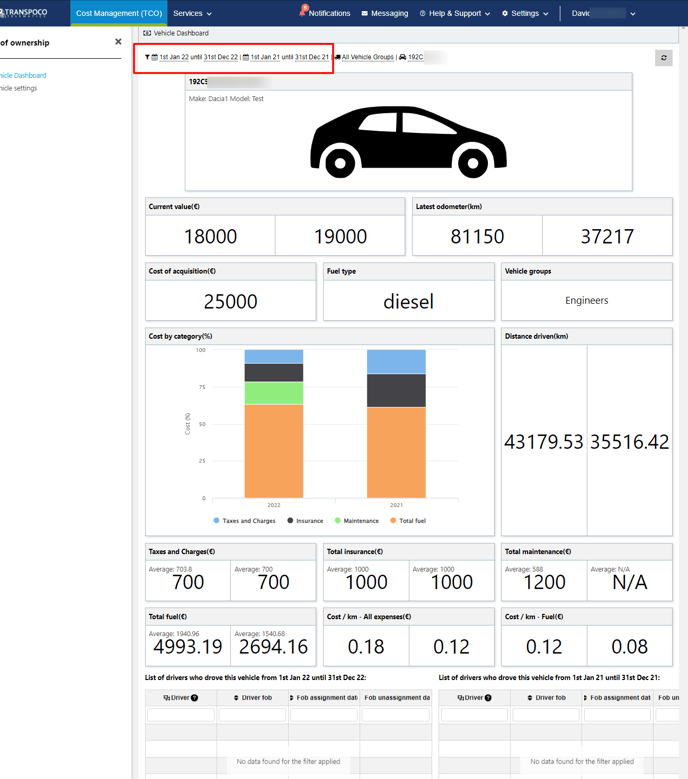Switch to Cost Management (TCO) tab
The image size is (688, 779).
click(x=119, y=13)
